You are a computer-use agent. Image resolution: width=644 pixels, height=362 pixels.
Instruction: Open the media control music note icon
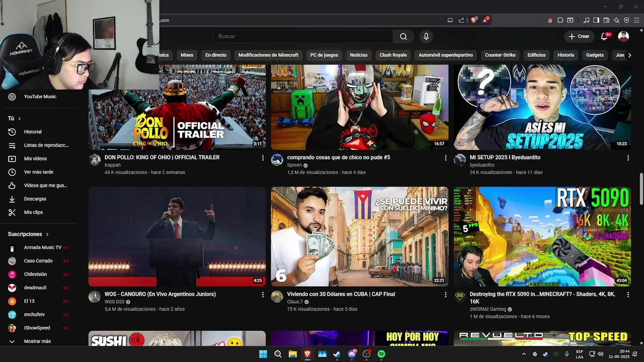586,20
